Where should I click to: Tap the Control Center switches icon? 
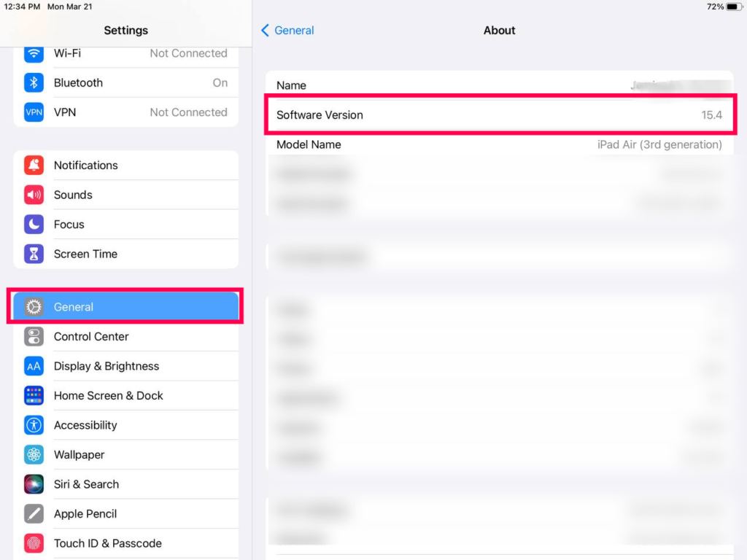pyautogui.click(x=34, y=337)
